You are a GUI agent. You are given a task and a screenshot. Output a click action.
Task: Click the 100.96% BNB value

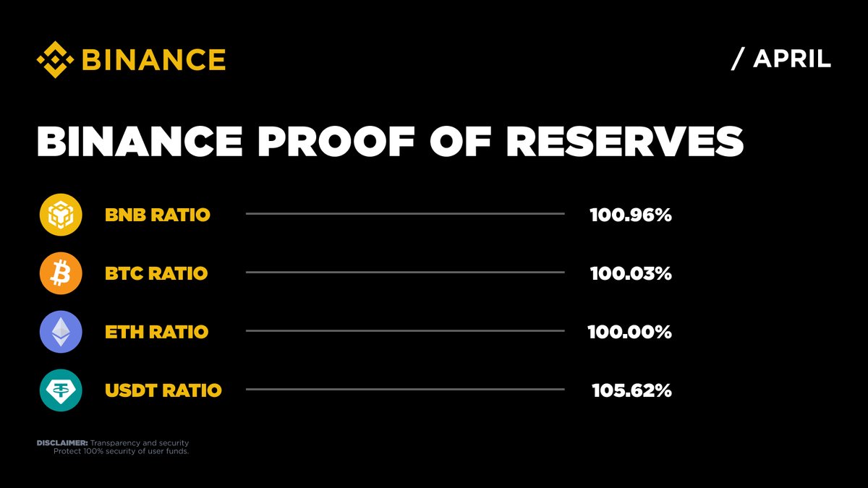[631, 215]
